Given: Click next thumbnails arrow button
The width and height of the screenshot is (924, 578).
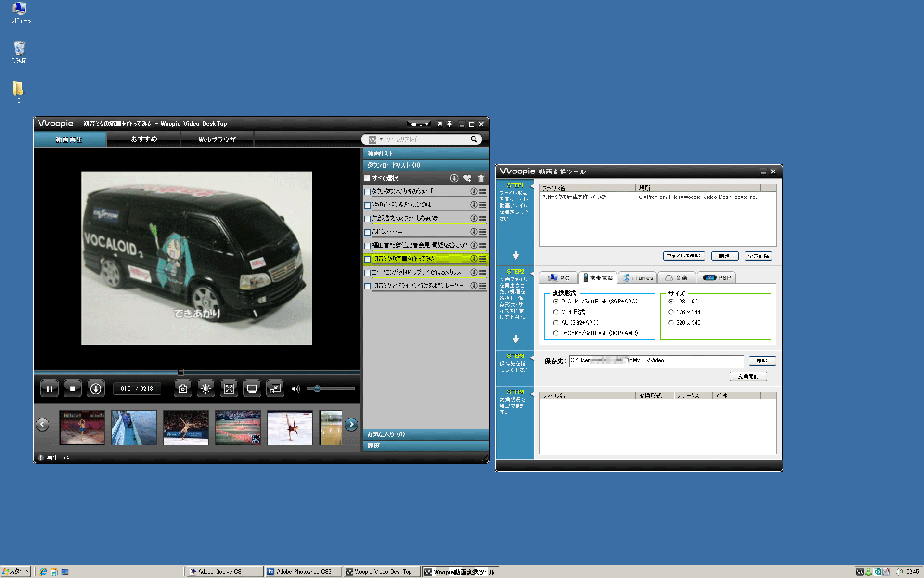Looking at the screenshot, I should 351,424.
